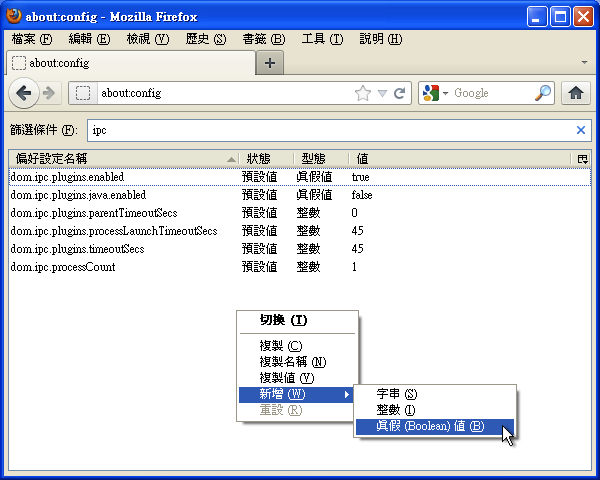The height and width of the screenshot is (480, 600).
Task: Open the list all tabs dropdown arrow
Action: point(584,62)
